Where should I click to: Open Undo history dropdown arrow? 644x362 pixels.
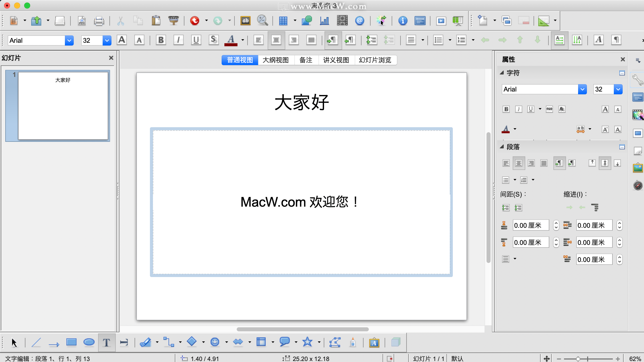(x=207, y=21)
